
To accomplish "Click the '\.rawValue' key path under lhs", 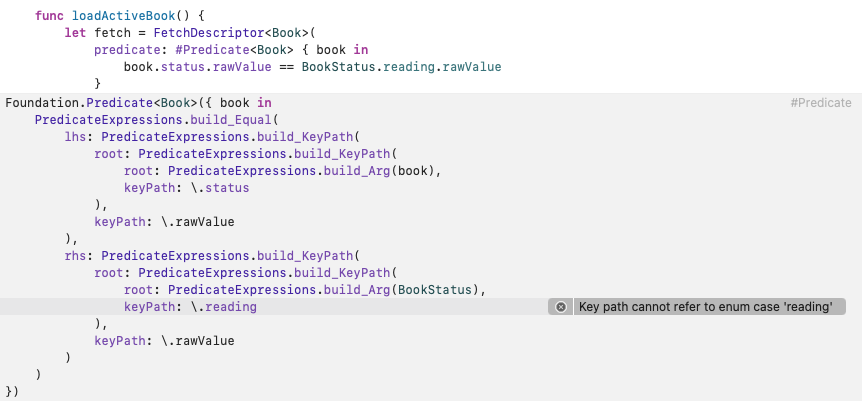I will point(198,222).
